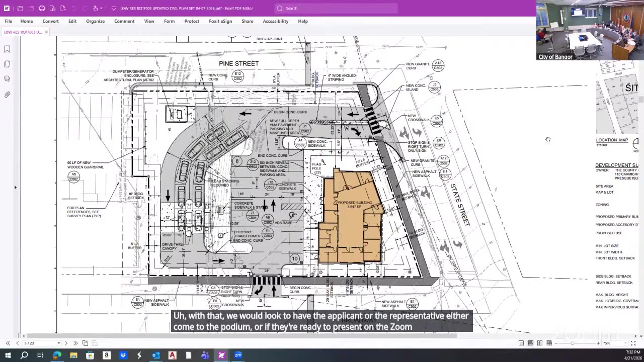This screenshot has width=644, height=362.
Task: Select the Form tab
Action: [169, 21]
